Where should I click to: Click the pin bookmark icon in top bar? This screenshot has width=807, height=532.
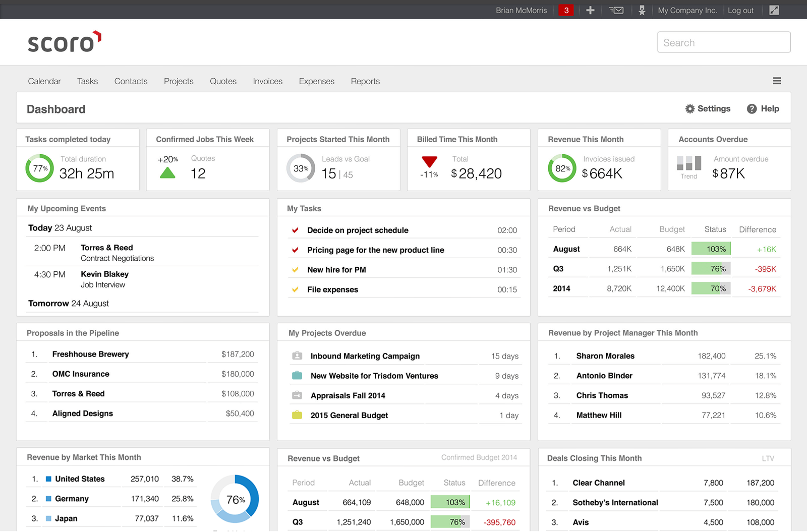click(x=642, y=10)
